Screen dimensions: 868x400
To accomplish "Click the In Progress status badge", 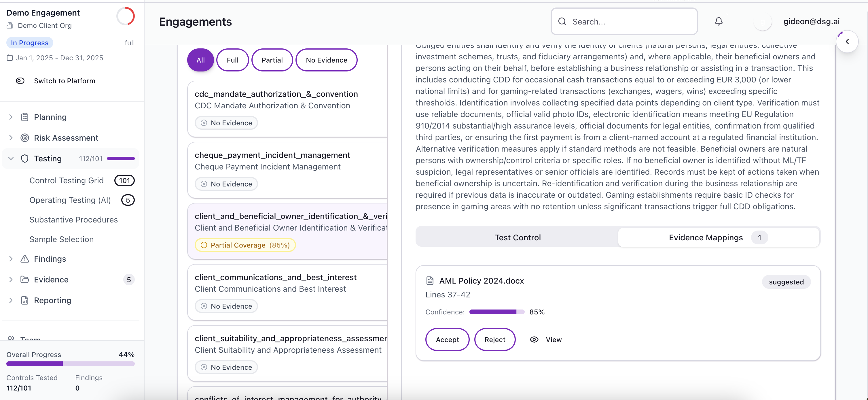I will click(x=30, y=43).
